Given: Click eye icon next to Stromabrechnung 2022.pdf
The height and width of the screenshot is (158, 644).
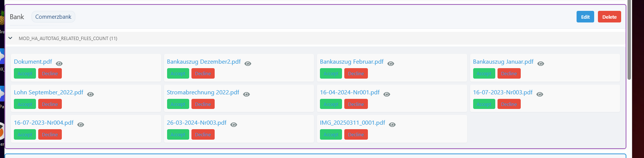Looking at the screenshot, I should 246,94.
